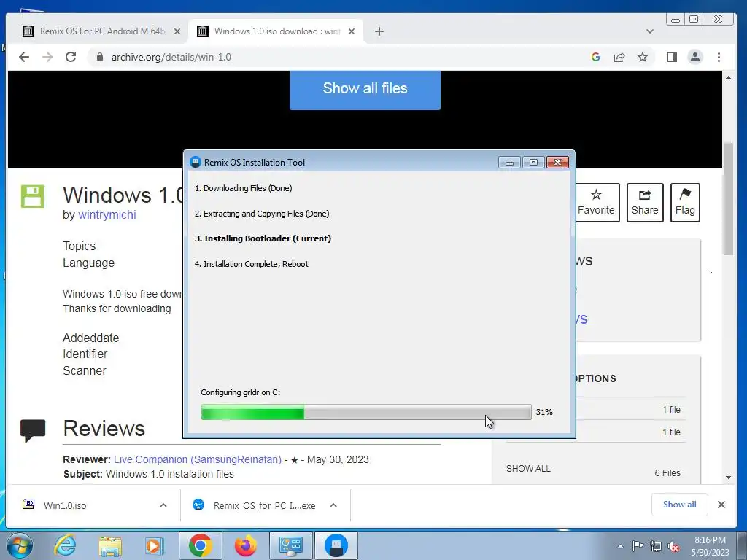Click the forward navigation arrow

point(47,57)
